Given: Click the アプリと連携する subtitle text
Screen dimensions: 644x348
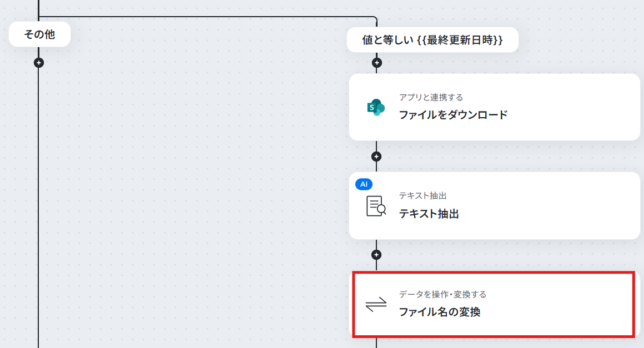Looking at the screenshot, I should 431,97.
